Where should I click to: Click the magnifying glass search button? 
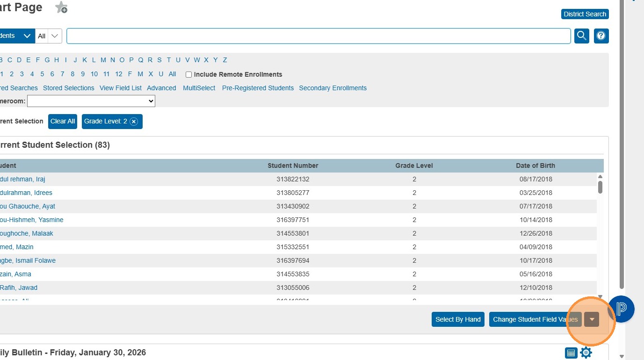(x=581, y=36)
